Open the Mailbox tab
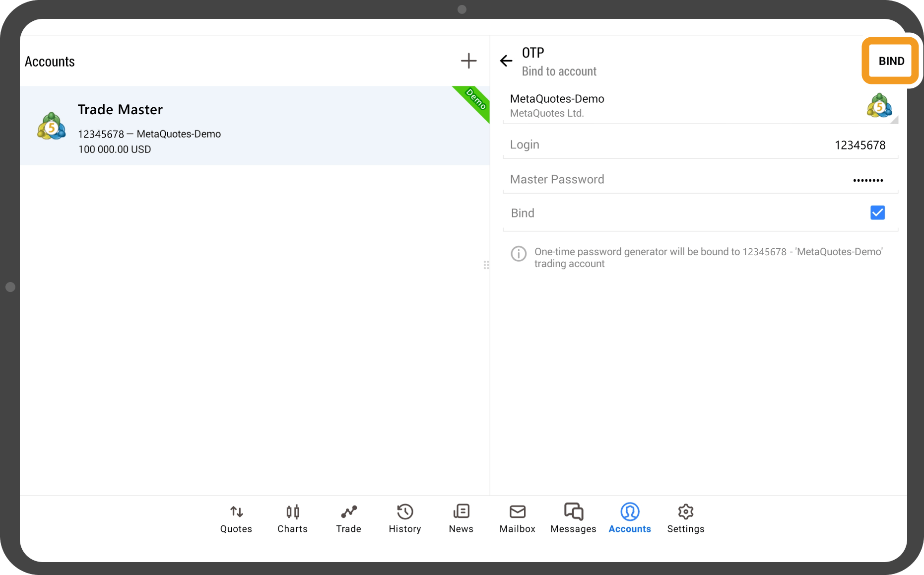The height and width of the screenshot is (575, 924). [x=517, y=519]
